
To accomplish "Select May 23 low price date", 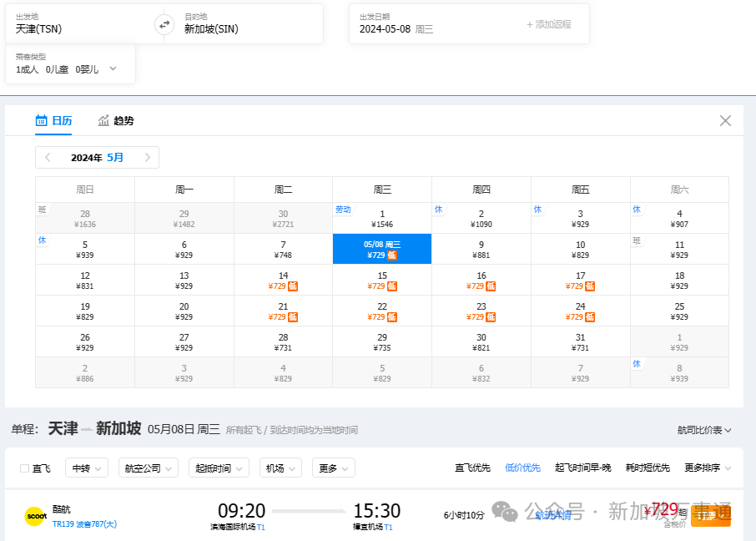I will click(x=481, y=311).
